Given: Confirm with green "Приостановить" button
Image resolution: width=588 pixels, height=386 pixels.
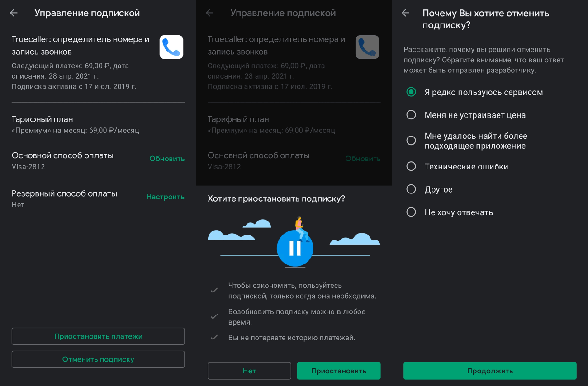Looking at the screenshot, I should click(x=339, y=371).
